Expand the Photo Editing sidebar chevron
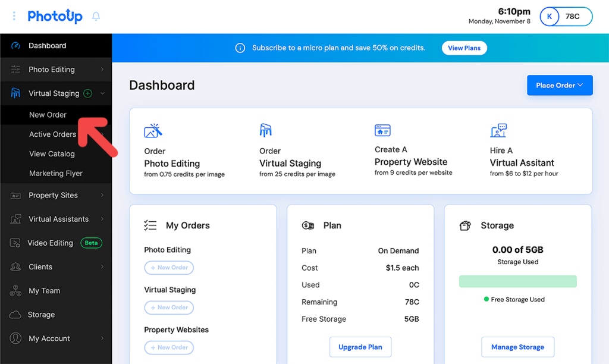 (102, 70)
